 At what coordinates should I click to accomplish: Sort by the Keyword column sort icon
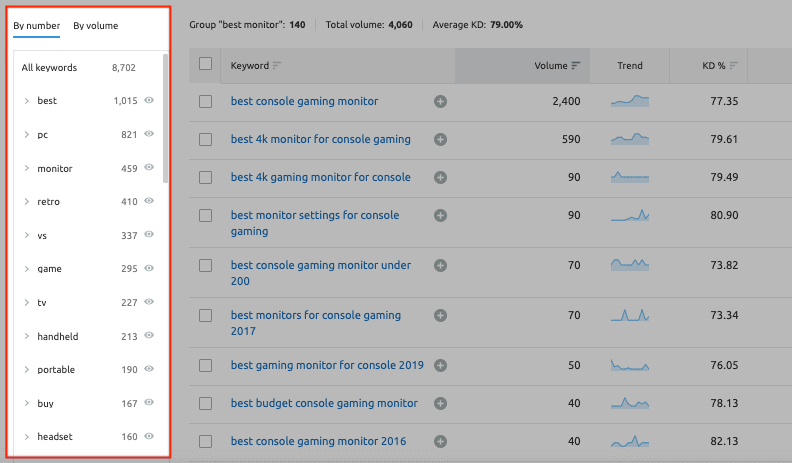[x=277, y=66]
